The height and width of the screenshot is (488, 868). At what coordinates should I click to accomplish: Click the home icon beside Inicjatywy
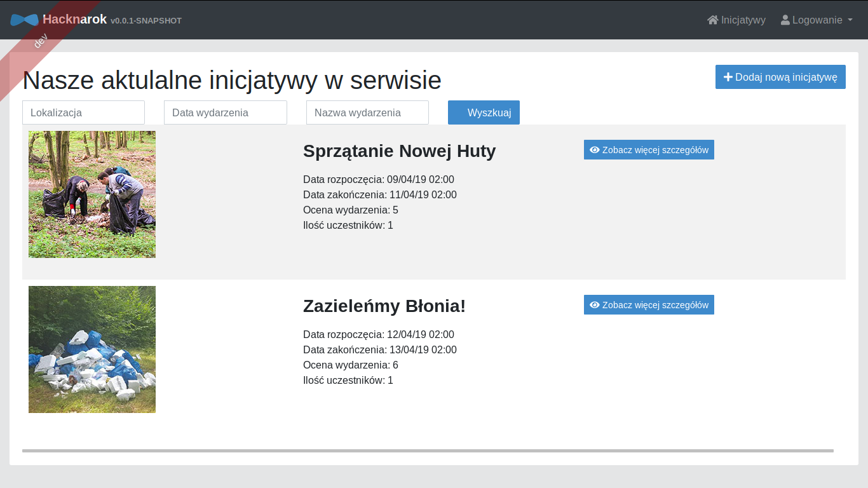[713, 20]
